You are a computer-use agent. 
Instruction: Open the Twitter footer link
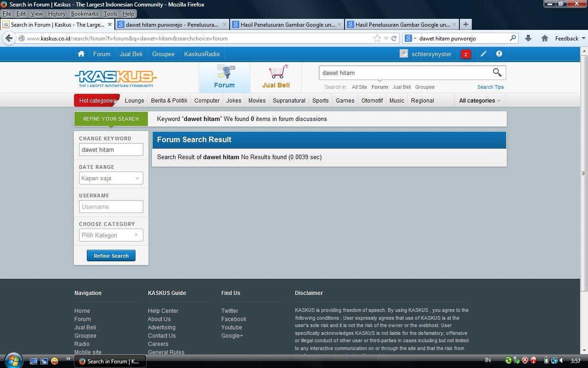click(230, 311)
